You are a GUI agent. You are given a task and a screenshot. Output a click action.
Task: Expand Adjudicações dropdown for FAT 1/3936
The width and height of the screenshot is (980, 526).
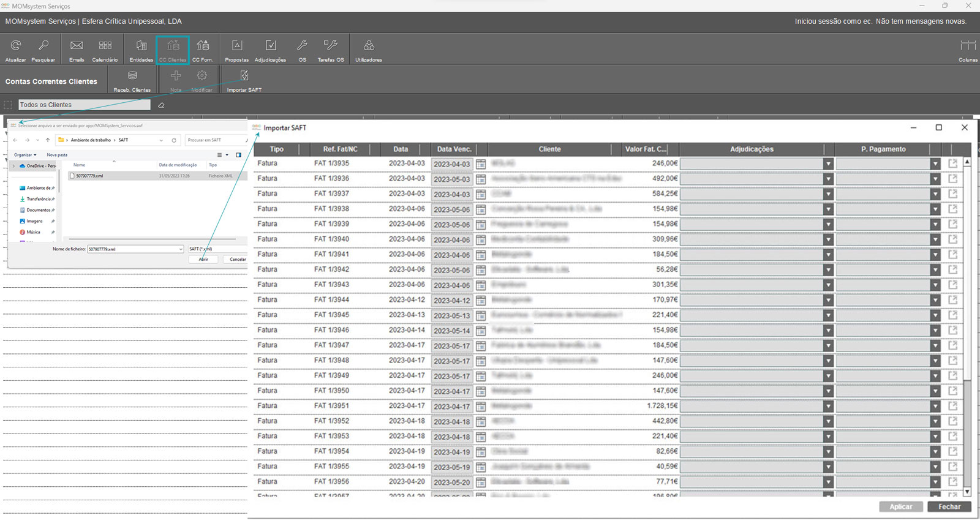pyautogui.click(x=828, y=179)
